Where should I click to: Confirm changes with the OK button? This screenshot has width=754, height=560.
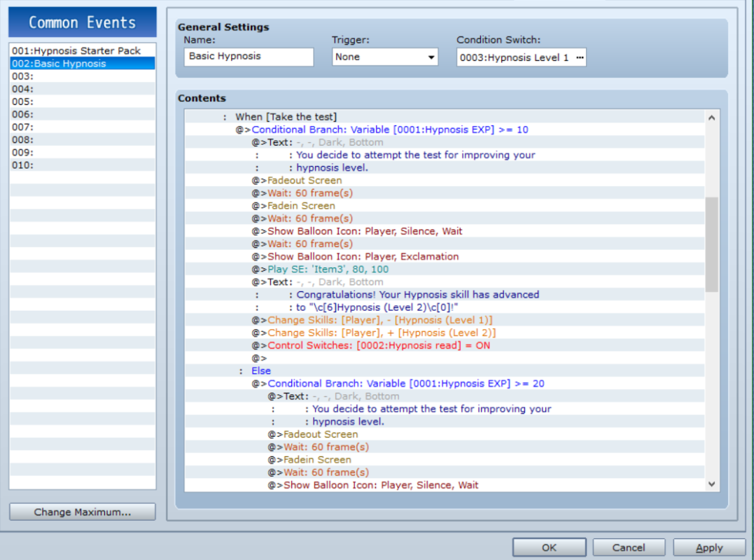(549, 547)
